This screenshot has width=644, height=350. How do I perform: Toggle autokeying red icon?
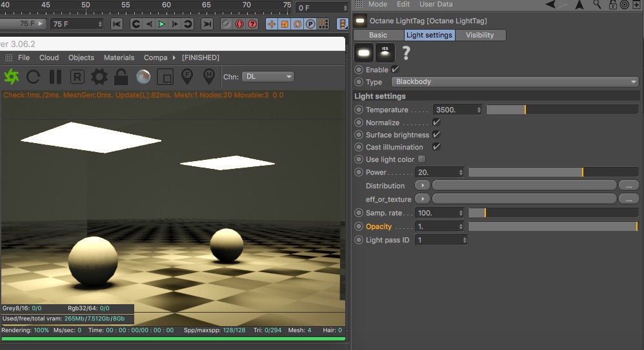tap(239, 24)
